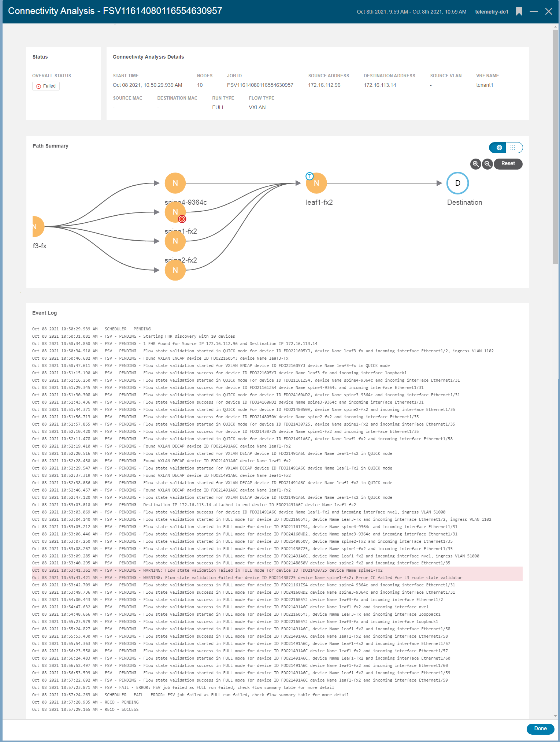The image size is (560, 742).
Task: Click the T badge on leaf1-fx2
Action: point(309,176)
